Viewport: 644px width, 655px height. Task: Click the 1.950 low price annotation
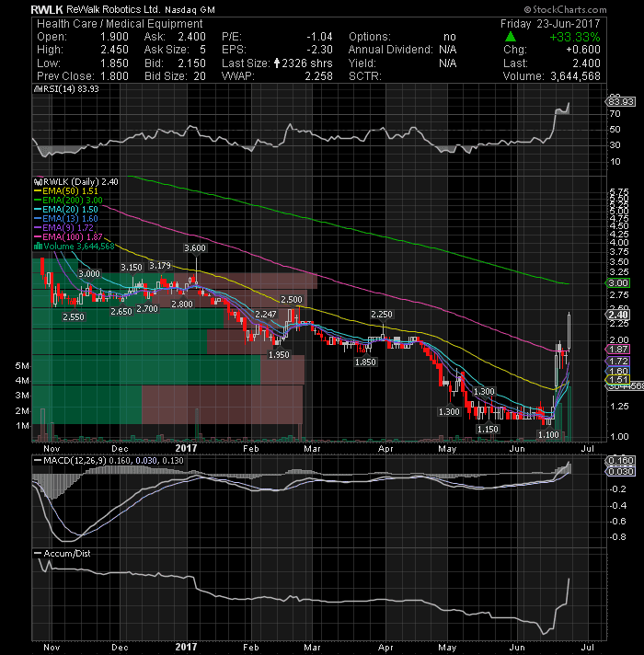pos(279,355)
